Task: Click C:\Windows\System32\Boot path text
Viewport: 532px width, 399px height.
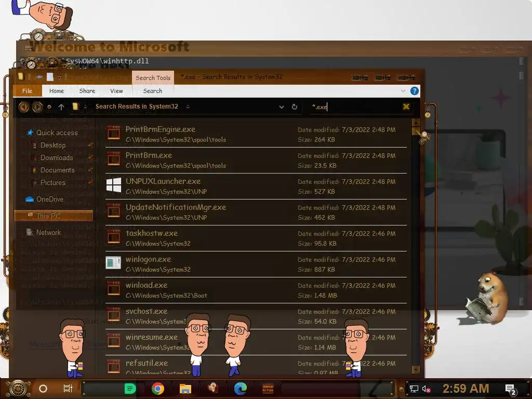Action: 166,296
